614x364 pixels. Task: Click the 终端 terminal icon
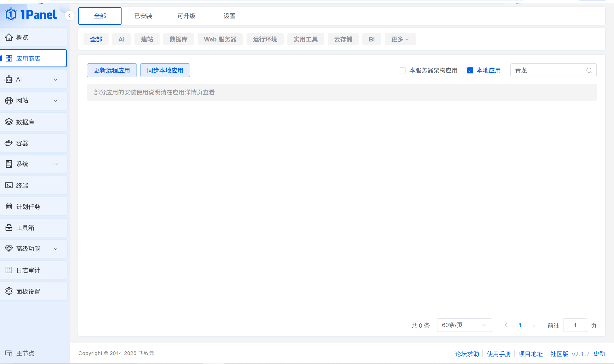coord(9,185)
